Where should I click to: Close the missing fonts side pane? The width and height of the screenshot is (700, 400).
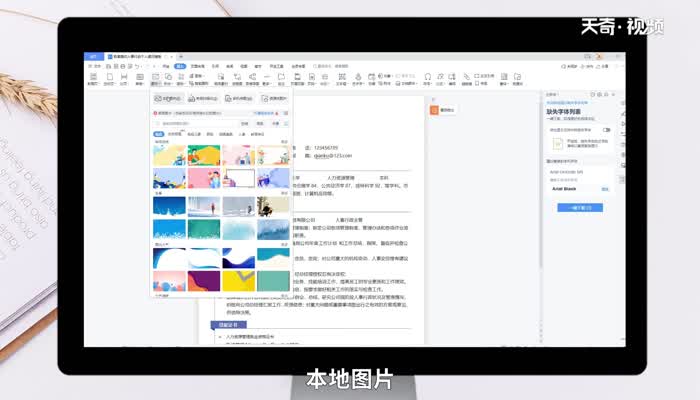pyautogui.click(x=614, y=94)
